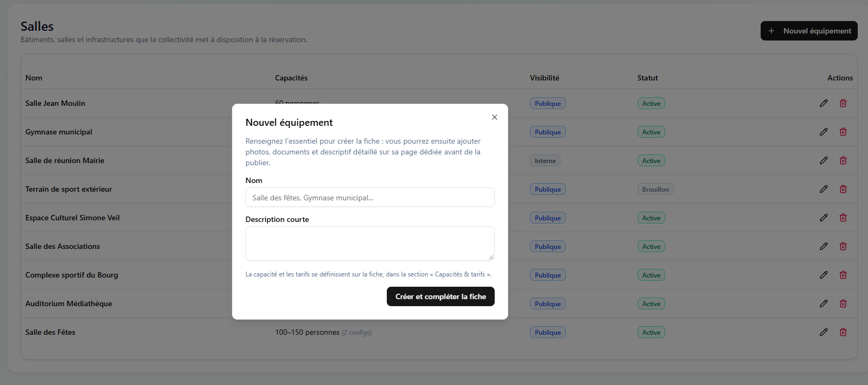Delete Auditorium Médiathèque entry
868x385 pixels.
[x=843, y=303]
